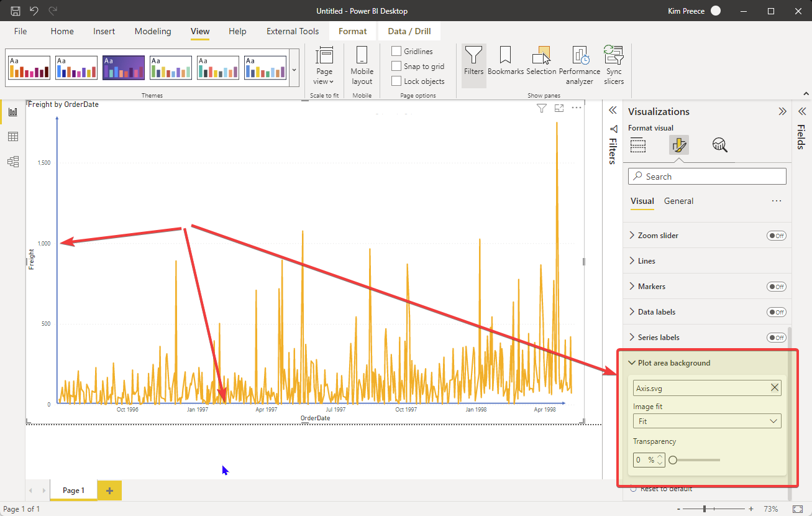Switch to Model view in left sidebar
812x516 pixels.
coord(12,162)
